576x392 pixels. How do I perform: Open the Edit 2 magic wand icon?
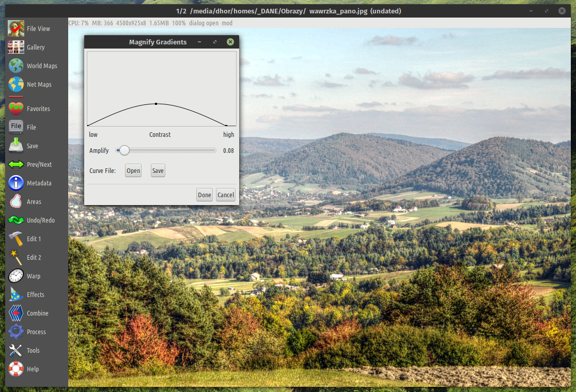click(x=16, y=257)
